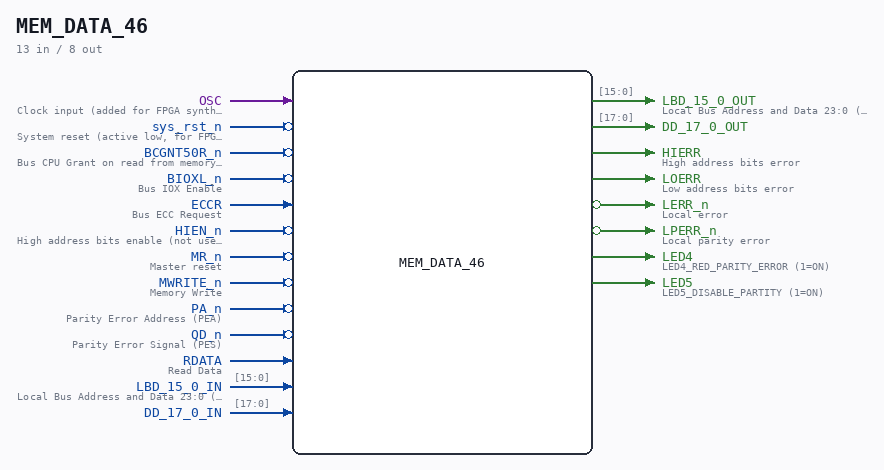Click the inversion bubble on MR_n pin
This screenshot has width=884, height=470.
[288, 256]
